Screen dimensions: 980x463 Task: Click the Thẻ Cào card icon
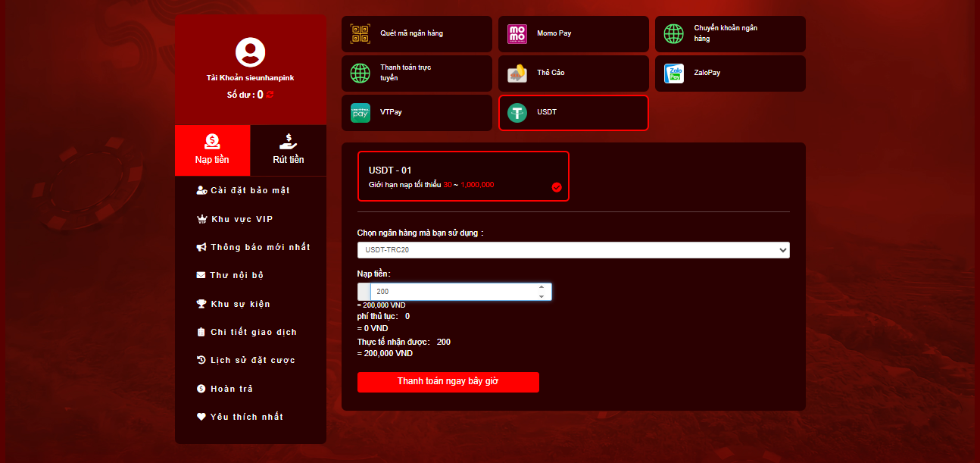pyautogui.click(x=517, y=73)
